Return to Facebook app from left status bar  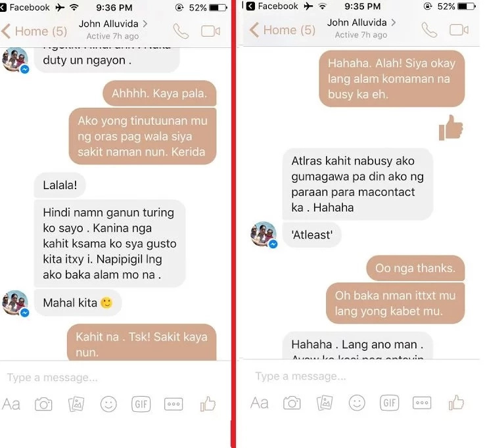(25, 7)
